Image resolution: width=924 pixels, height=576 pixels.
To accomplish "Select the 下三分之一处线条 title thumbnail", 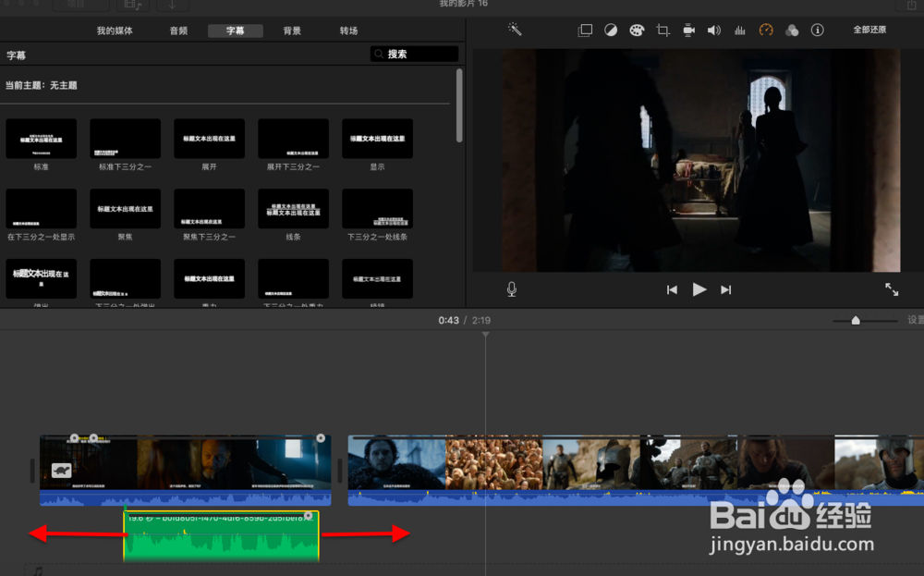I will (x=377, y=209).
